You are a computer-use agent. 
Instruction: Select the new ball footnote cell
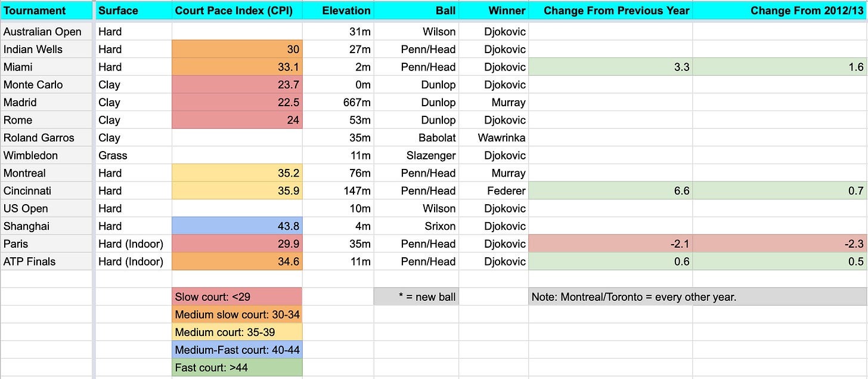(416, 297)
